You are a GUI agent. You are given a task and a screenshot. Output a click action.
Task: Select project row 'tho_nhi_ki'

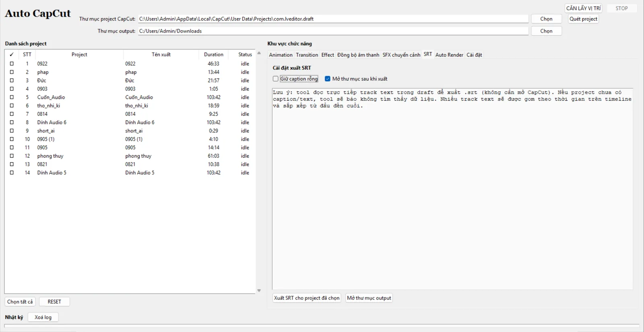pyautogui.click(x=130, y=105)
